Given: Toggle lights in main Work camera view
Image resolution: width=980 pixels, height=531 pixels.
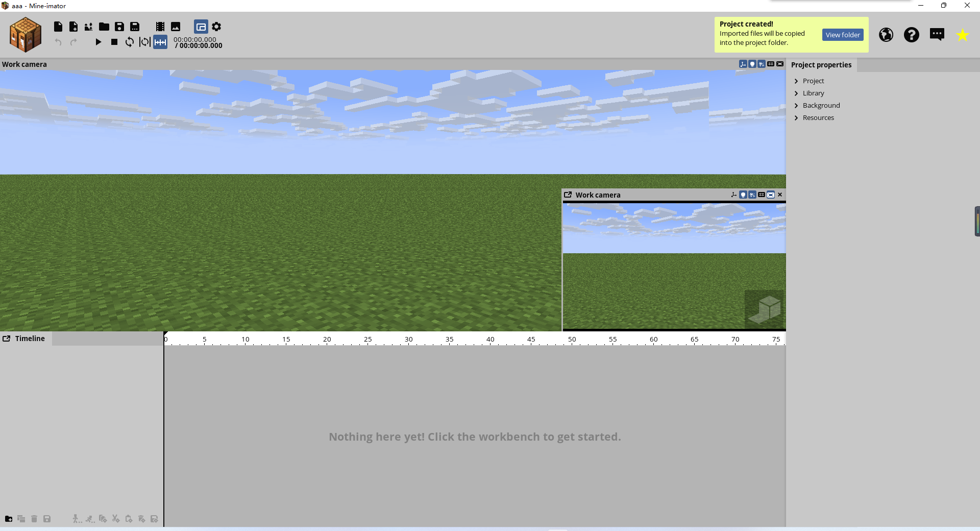Looking at the screenshot, I should point(752,64).
